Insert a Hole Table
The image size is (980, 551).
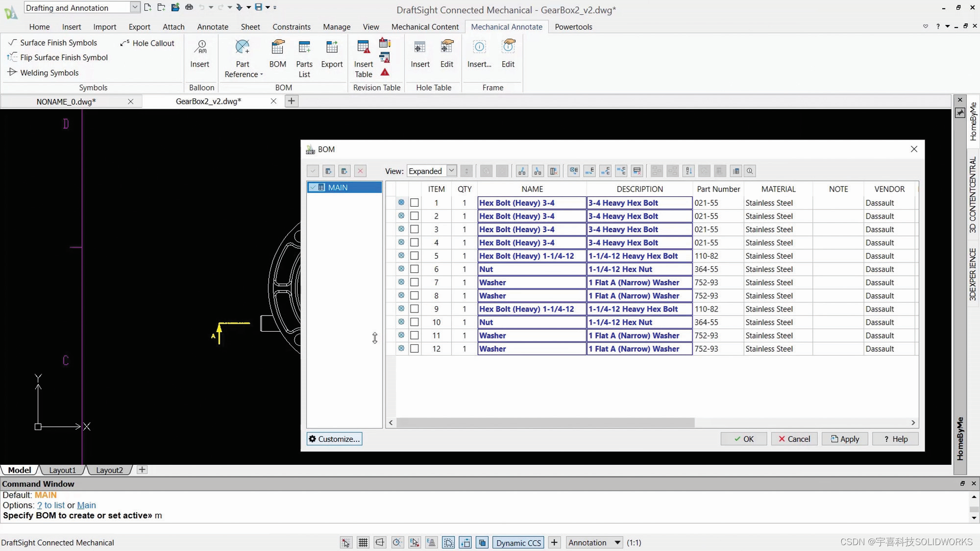[420, 54]
